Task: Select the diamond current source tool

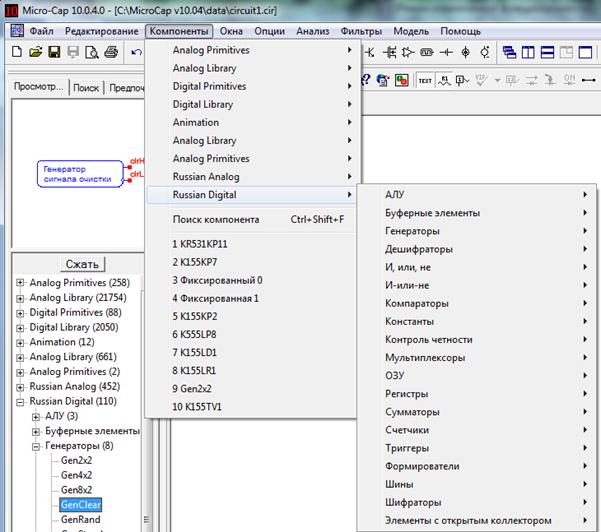Action: click(465, 52)
